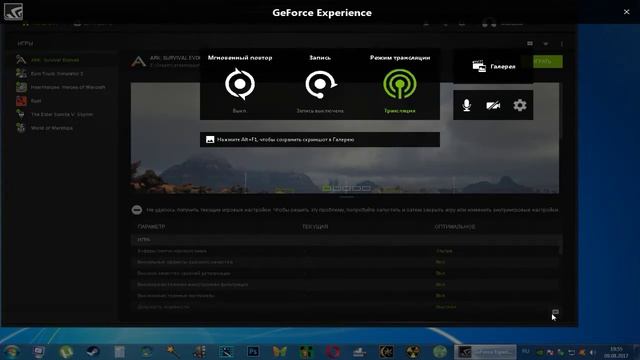Select The Elder Scrolls V: Skyrim entry

click(x=54, y=114)
